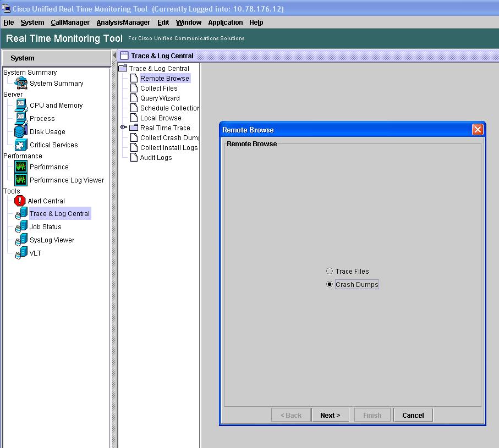Select the Collect Install Logs label

169,147
